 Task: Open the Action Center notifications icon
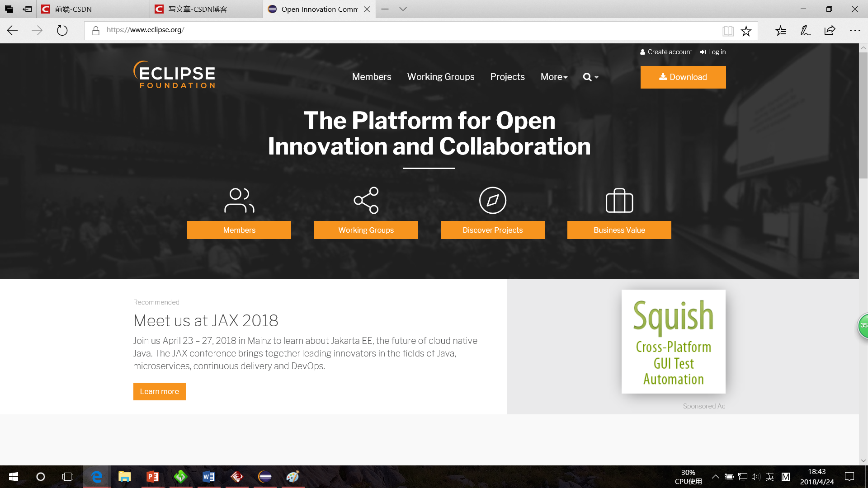(x=849, y=477)
